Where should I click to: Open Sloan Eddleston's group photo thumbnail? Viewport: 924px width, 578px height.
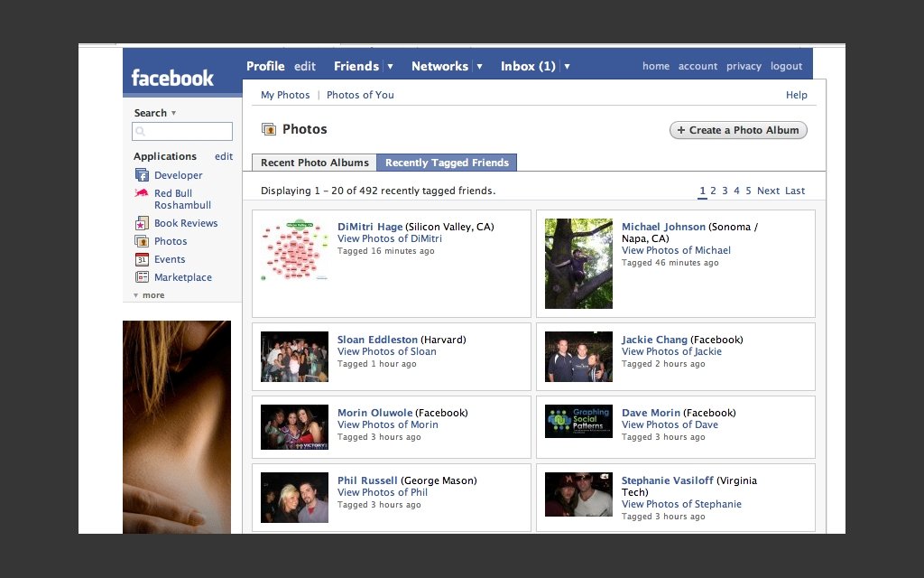click(295, 356)
